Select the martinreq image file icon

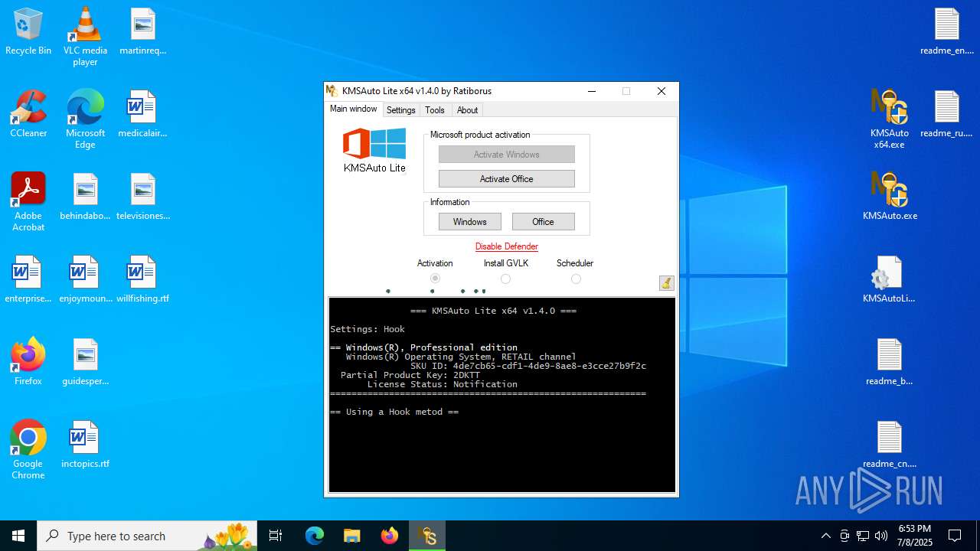click(142, 32)
